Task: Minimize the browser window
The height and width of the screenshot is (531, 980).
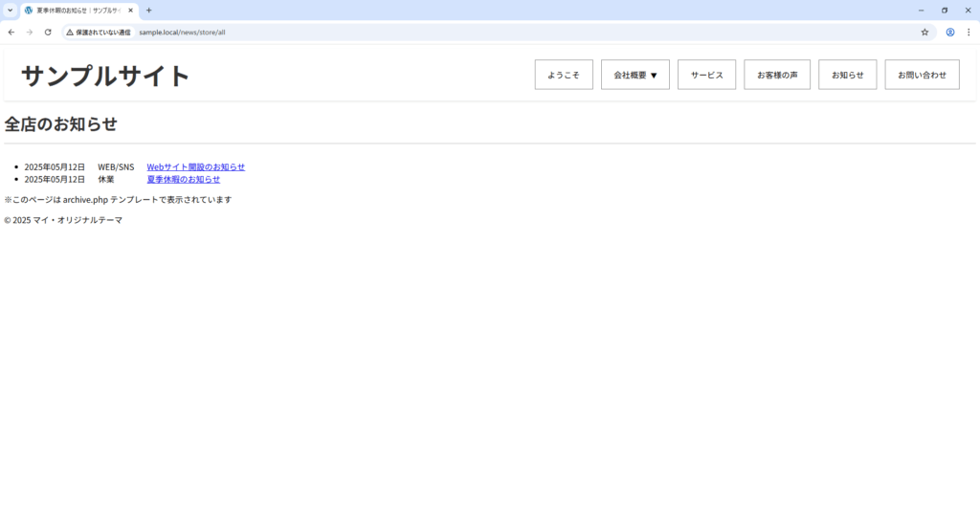Action: pyautogui.click(x=921, y=10)
